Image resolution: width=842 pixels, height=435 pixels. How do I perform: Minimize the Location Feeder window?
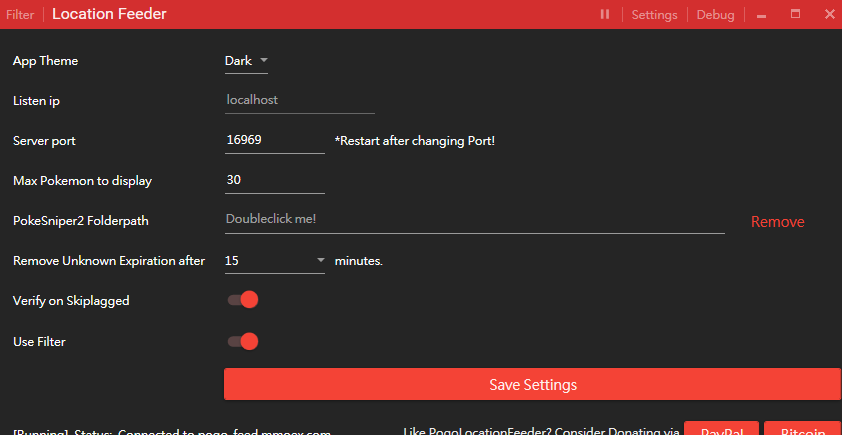click(762, 15)
